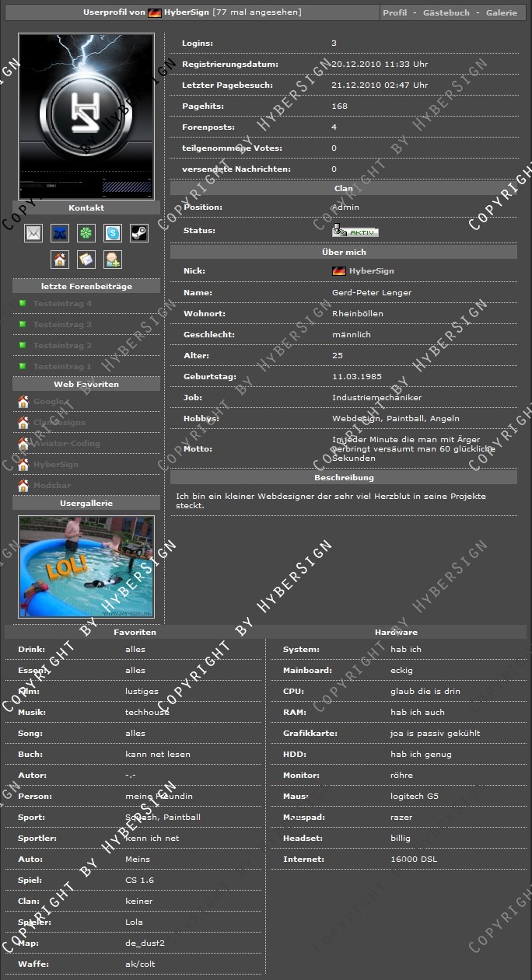Open the Skype contact icon
Viewport: 532px width, 980px height.
(x=113, y=233)
